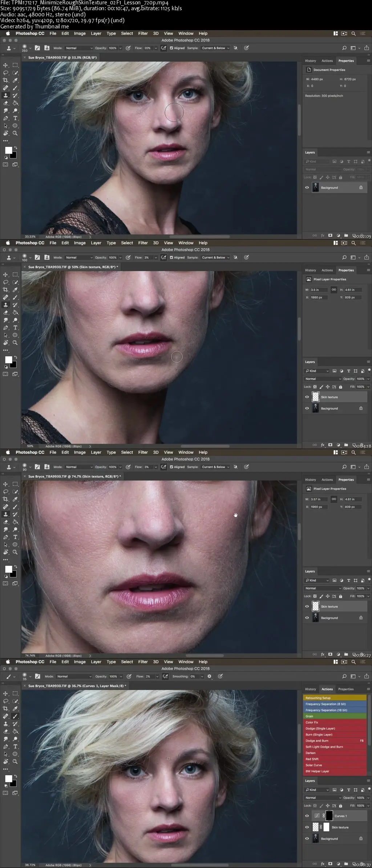Open Kind filter dropdown in 74.7% frame Layers panel
Image resolution: width=372 pixels, height=868 pixels.
click(317, 580)
